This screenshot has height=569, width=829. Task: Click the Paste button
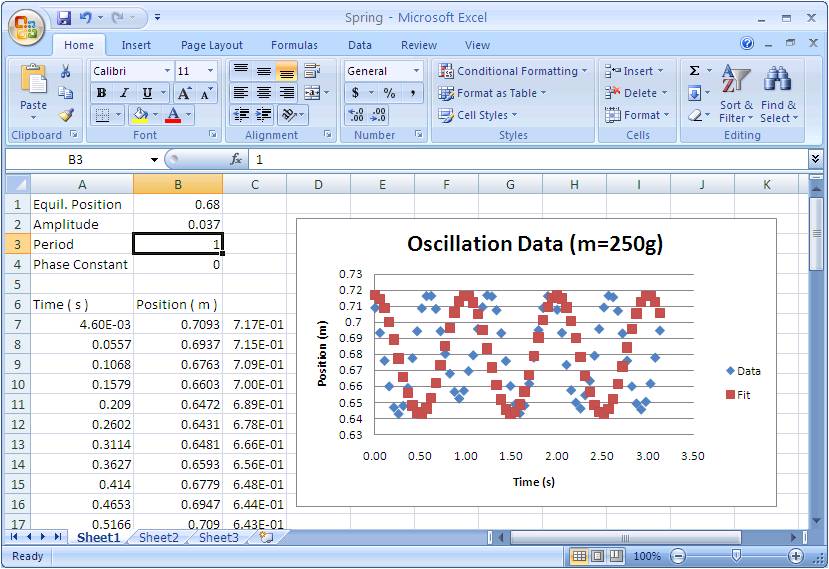33,90
